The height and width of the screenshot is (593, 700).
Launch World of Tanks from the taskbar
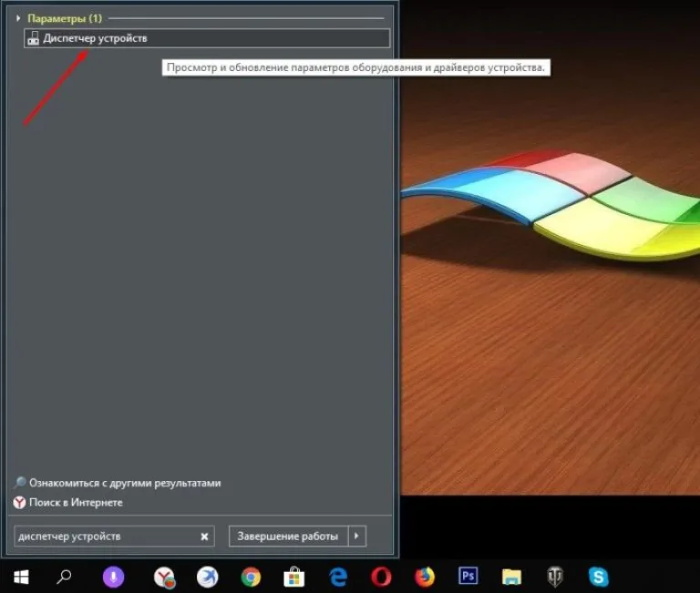(555, 577)
